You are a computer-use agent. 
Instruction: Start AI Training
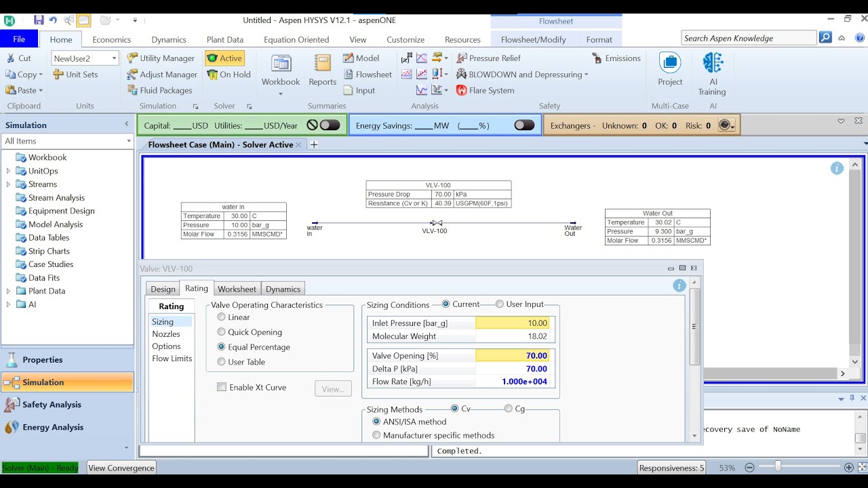click(712, 74)
